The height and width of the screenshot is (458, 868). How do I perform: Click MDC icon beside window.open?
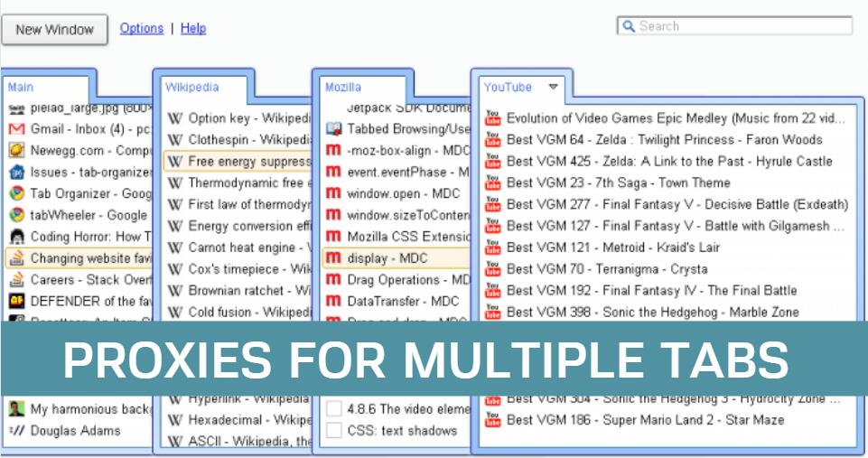tap(334, 194)
